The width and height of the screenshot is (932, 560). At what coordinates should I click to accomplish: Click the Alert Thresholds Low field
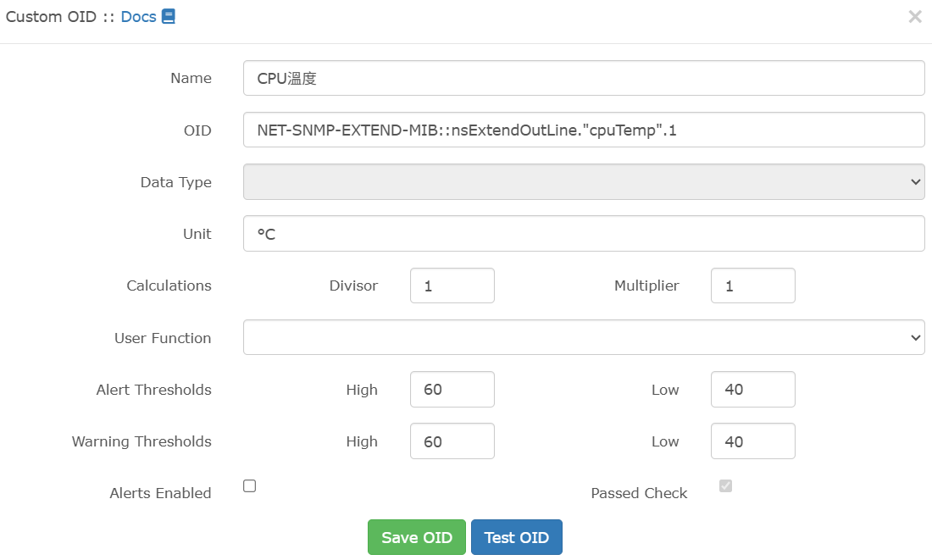752,390
